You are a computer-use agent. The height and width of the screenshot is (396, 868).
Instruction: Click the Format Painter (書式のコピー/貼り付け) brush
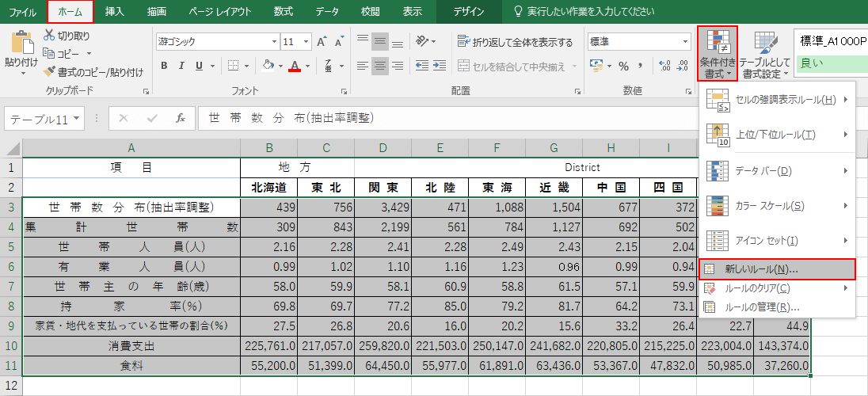coord(49,71)
